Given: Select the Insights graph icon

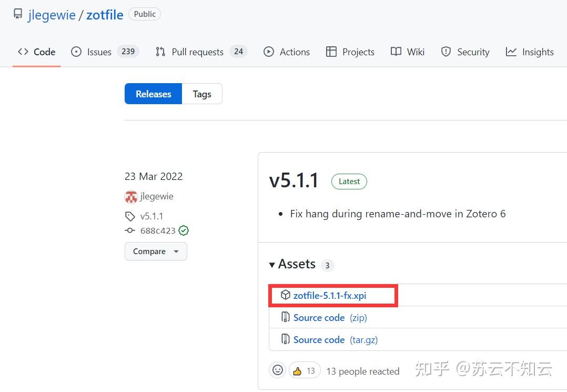Looking at the screenshot, I should click(x=511, y=52).
